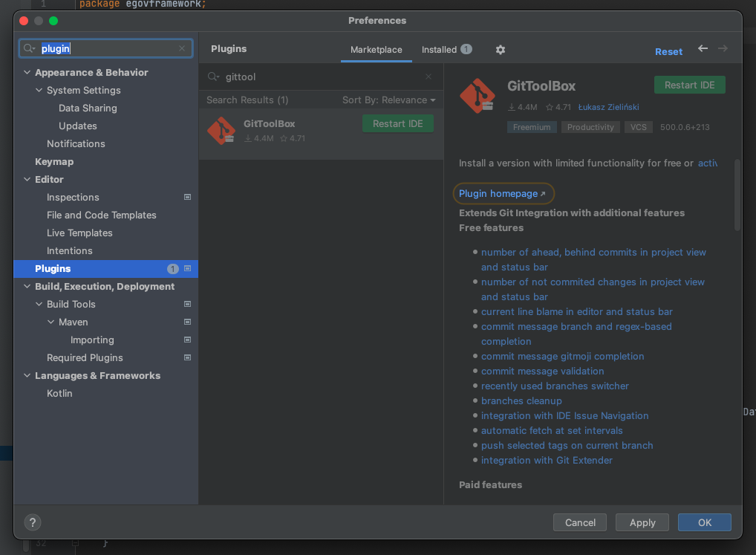The width and height of the screenshot is (756, 555).
Task: Click the project-level icon beside Importing
Action: point(188,340)
